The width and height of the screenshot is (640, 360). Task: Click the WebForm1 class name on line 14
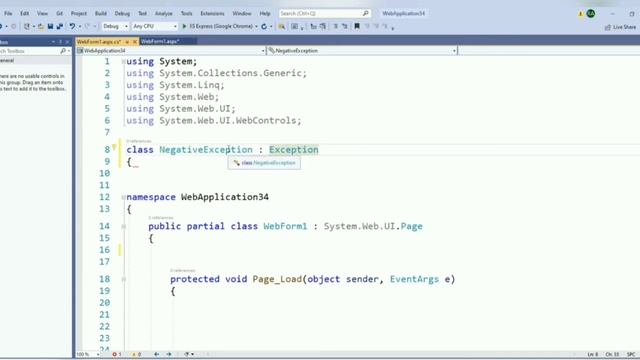pos(285,226)
